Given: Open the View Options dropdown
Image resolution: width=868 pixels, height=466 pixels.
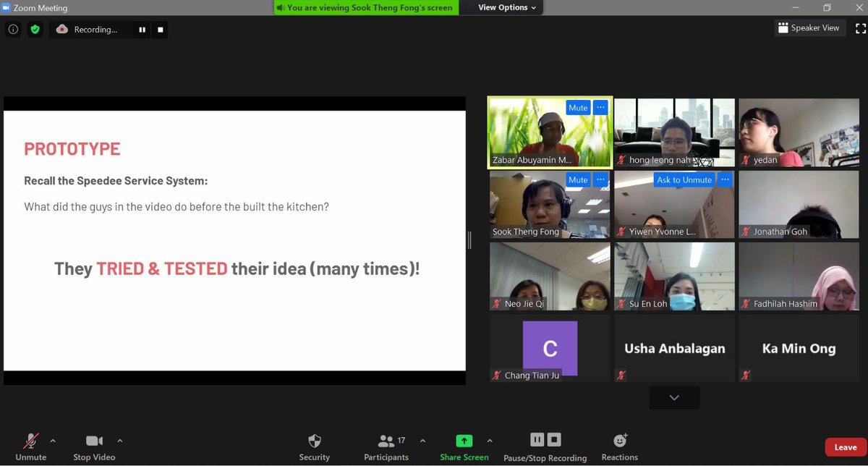Looking at the screenshot, I should pos(507,7).
